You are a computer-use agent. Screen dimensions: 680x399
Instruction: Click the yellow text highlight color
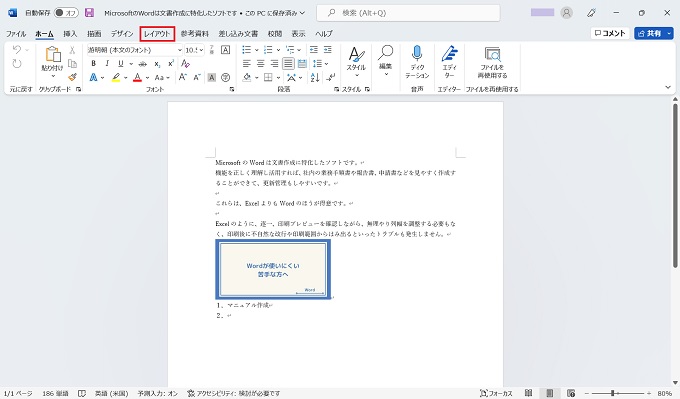coord(116,77)
